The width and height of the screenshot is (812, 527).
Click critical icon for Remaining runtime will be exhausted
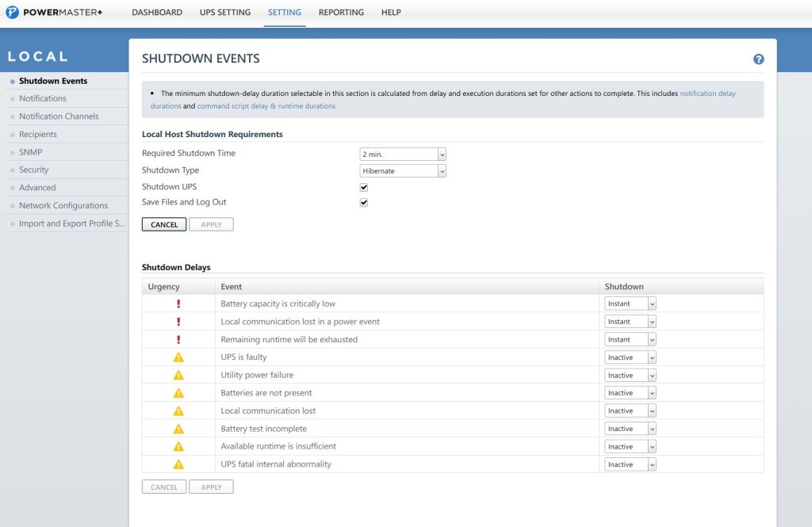(x=178, y=340)
